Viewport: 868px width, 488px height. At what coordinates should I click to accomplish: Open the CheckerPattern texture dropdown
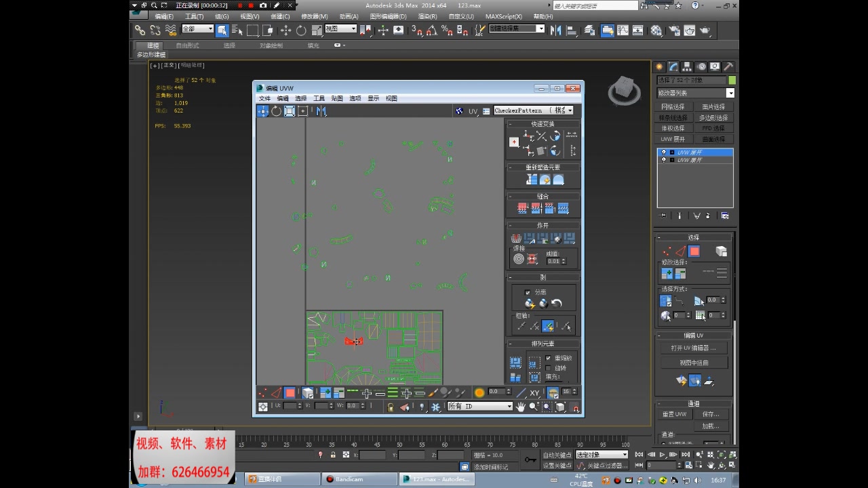pyautogui.click(x=533, y=110)
